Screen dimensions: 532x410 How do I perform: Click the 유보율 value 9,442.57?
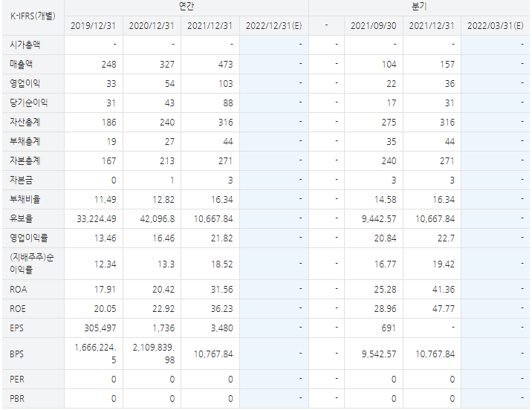pos(379,219)
